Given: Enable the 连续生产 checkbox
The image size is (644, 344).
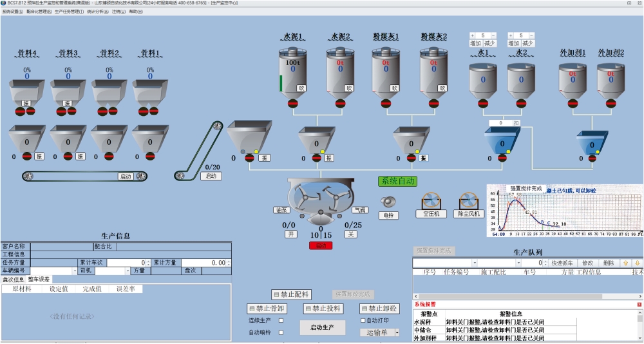Looking at the screenshot, I should pyautogui.click(x=281, y=320).
